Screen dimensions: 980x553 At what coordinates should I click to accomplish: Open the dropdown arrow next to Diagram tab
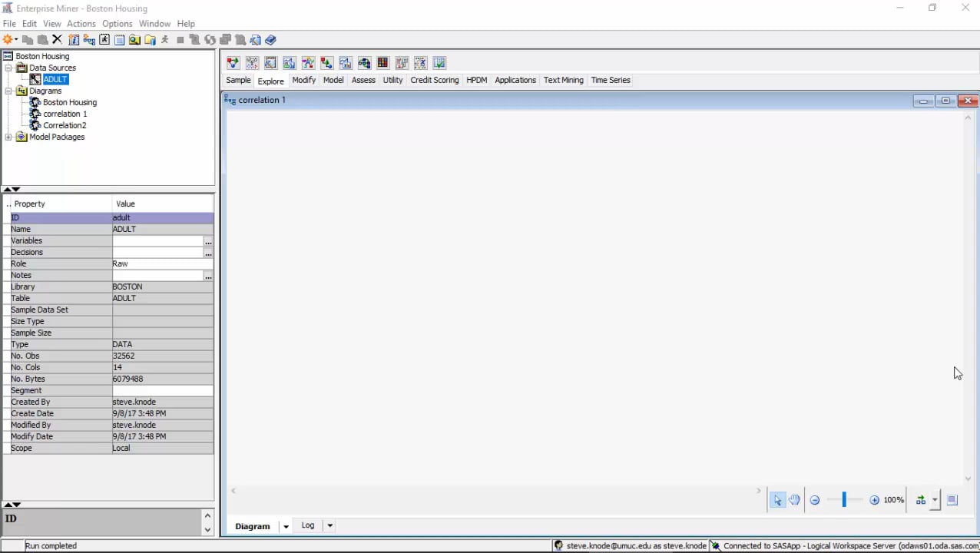tap(286, 526)
